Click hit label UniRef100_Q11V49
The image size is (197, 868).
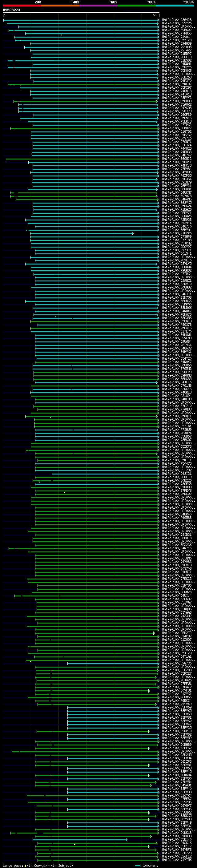pos(177,704)
